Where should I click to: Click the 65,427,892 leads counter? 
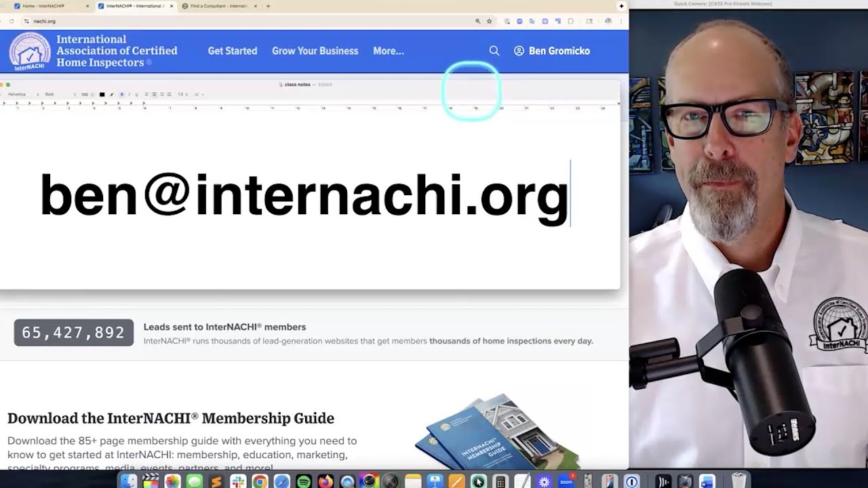tap(74, 333)
